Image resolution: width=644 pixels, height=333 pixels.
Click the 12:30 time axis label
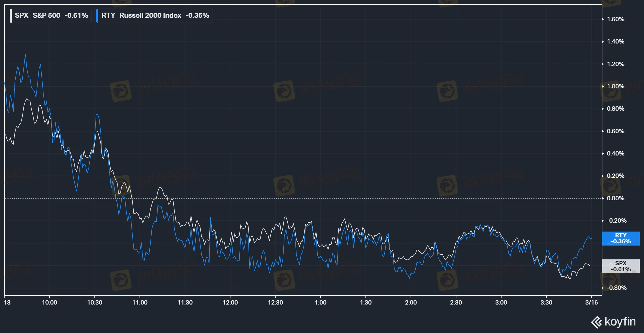pos(275,302)
